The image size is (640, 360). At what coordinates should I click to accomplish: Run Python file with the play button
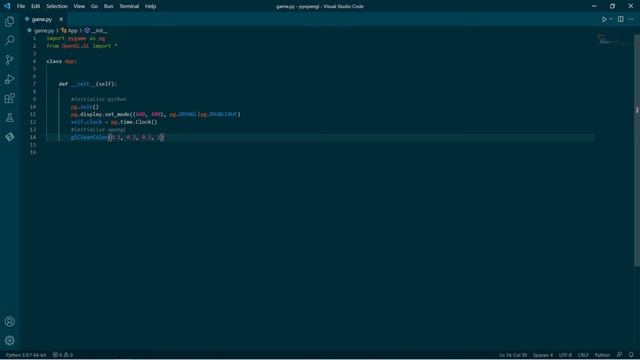pos(604,19)
